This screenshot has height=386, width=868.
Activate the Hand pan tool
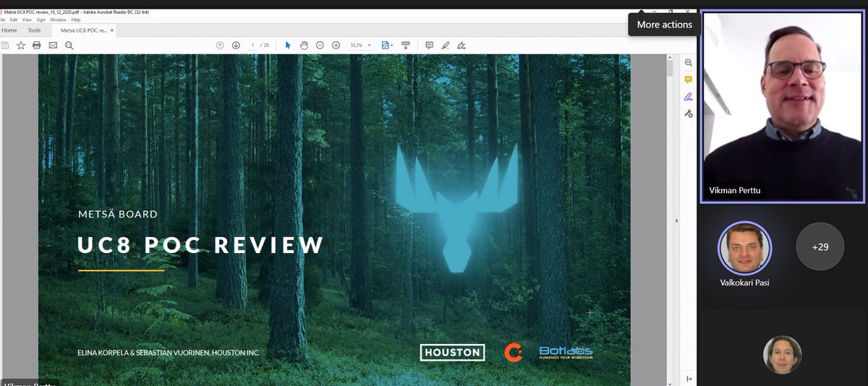point(304,45)
